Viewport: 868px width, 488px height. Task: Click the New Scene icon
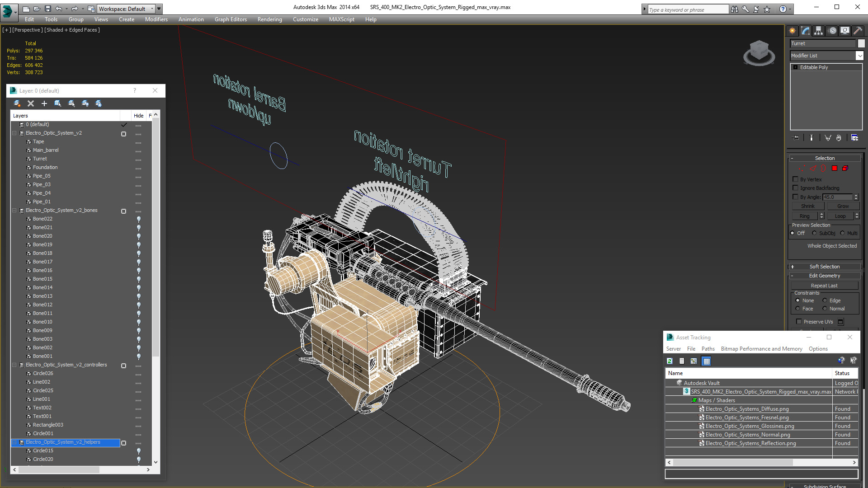click(26, 9)
